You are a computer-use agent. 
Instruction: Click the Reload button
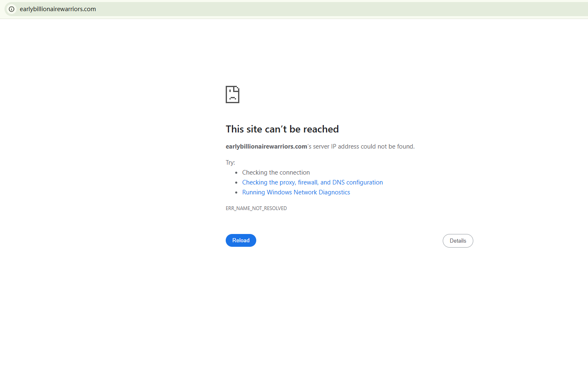pos(241,240)
